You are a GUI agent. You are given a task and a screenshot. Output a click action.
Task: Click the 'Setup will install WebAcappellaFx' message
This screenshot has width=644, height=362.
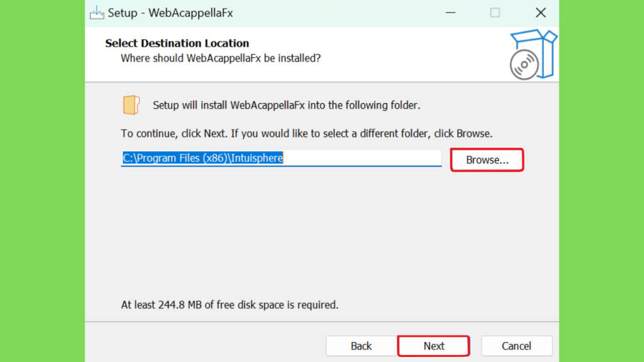click(x=287, y=105)
